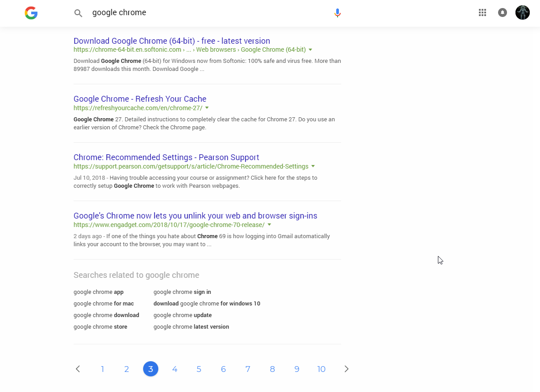The width and height of the screenshot is (540, 392).
Task: Open the account profile avatar
Action: point(523,12)
